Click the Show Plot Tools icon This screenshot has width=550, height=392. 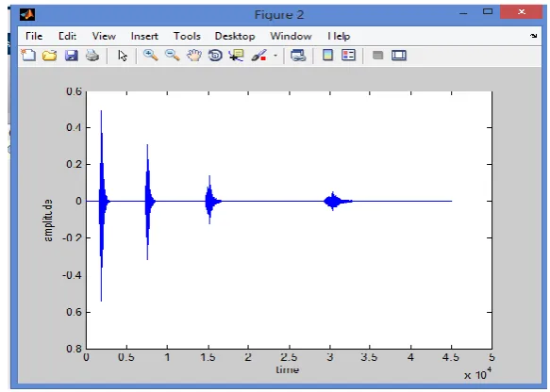pos(399,56)
